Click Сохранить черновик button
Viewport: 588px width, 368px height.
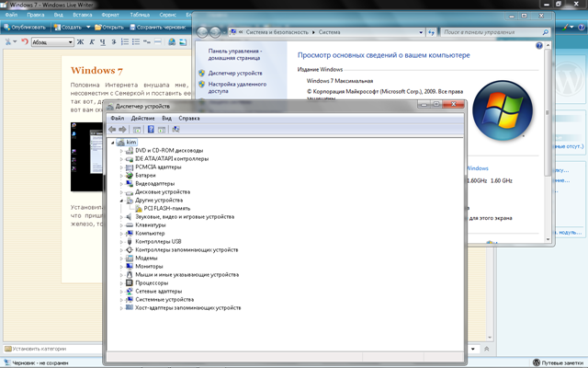pos(158,27)
